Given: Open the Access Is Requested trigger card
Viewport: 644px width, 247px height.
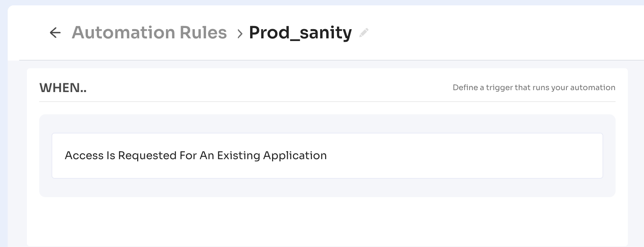Looking at the screenshot, I should pos(327,156).
